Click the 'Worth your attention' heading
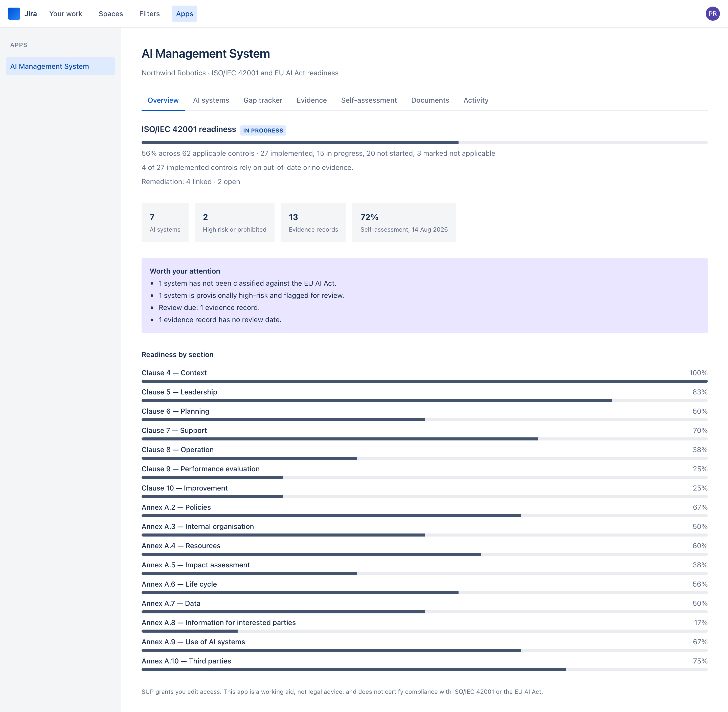 [x=185, y=271]
